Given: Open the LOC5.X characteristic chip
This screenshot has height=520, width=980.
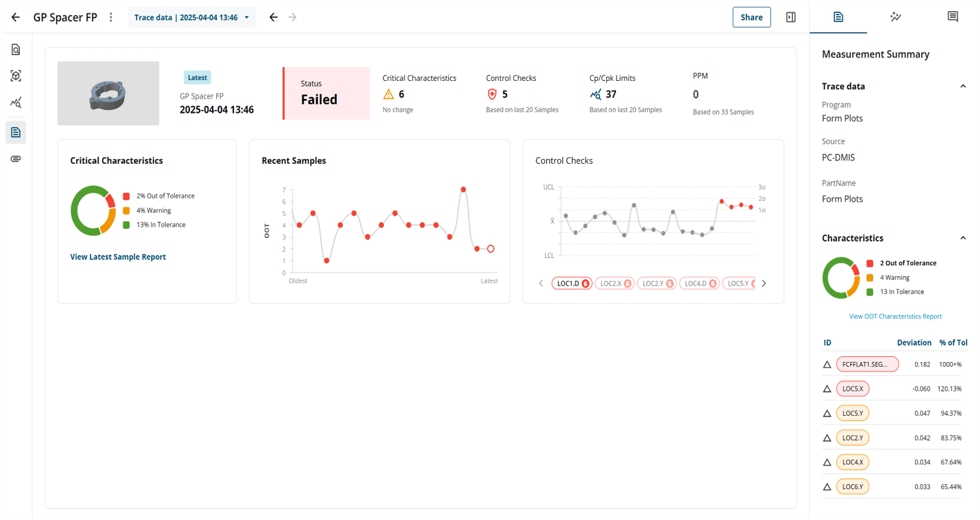Looking at the screenshot, I should point(853,389).
